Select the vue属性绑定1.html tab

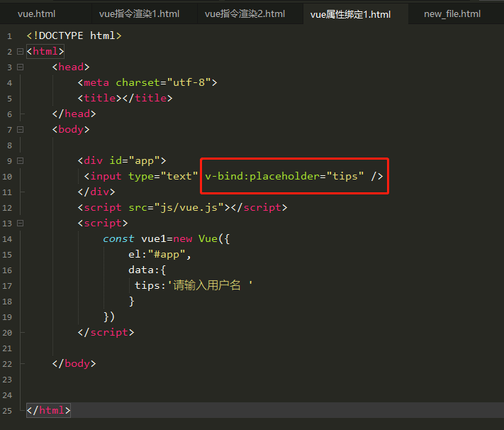point(350,14)
